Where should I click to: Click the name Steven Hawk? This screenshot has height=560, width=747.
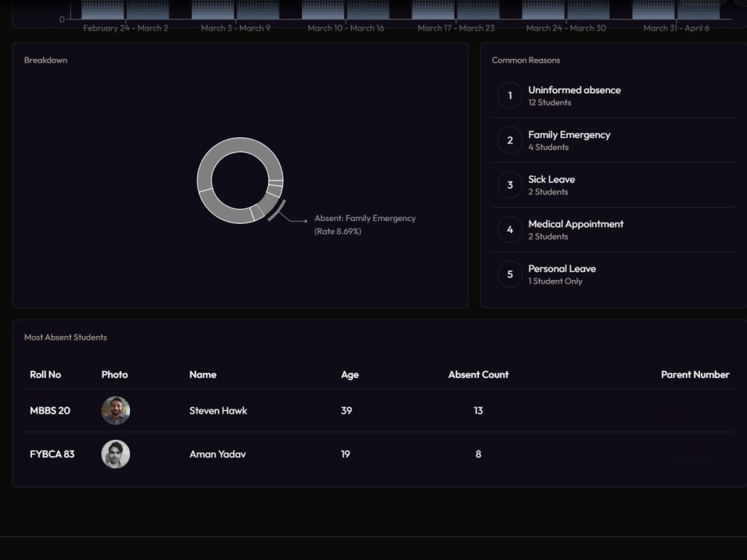click(218, 411)
